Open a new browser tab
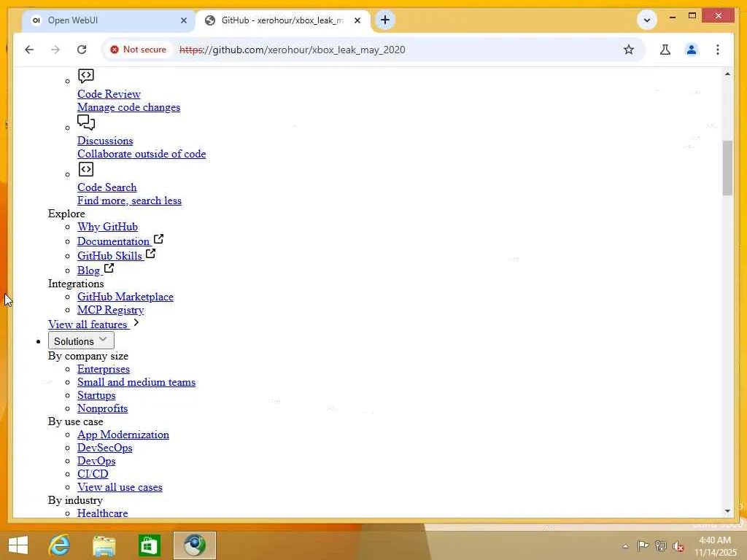This screenshot has height=560, width=747. tap(385, 20)
